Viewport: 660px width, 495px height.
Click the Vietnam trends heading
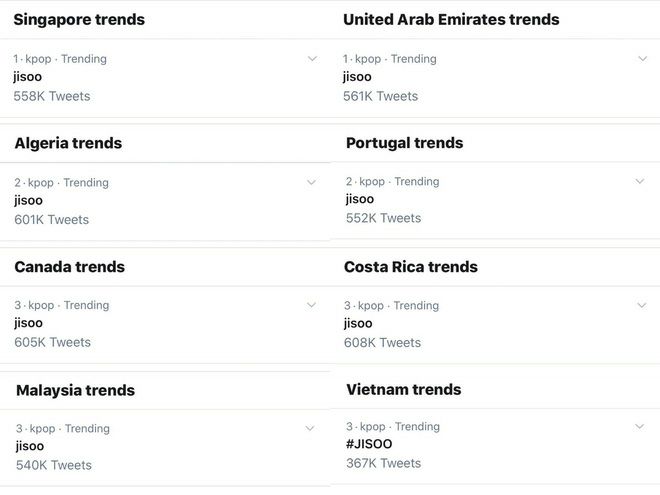click(404, 389)
